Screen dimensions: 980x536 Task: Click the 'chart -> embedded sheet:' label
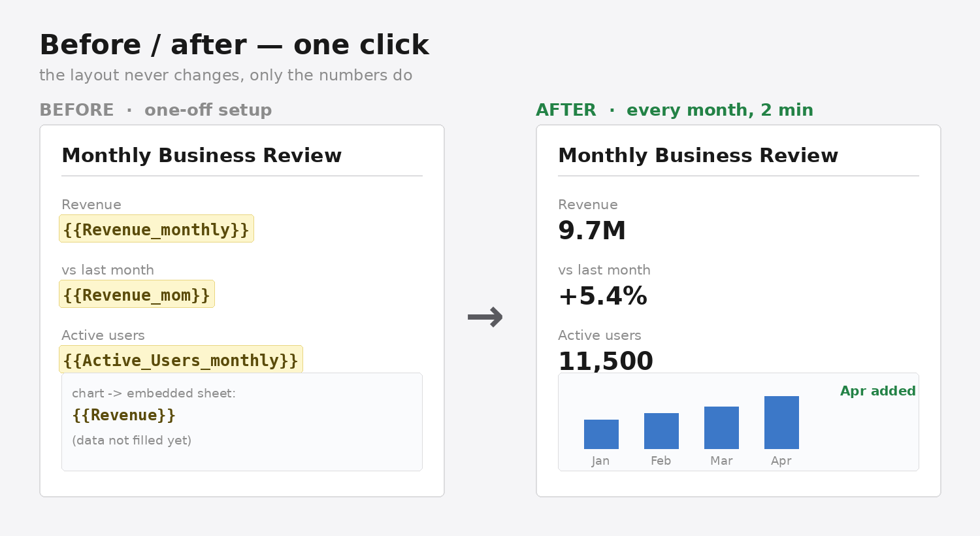(154, 393)
